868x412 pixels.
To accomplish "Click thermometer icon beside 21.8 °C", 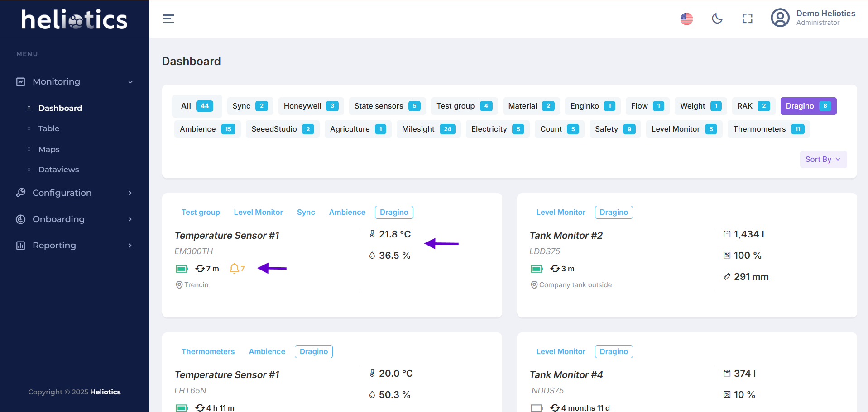I will coord(372,234).
